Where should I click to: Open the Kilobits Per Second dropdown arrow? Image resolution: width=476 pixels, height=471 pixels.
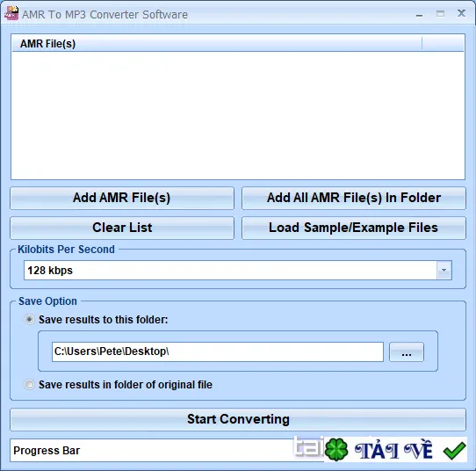444,271
